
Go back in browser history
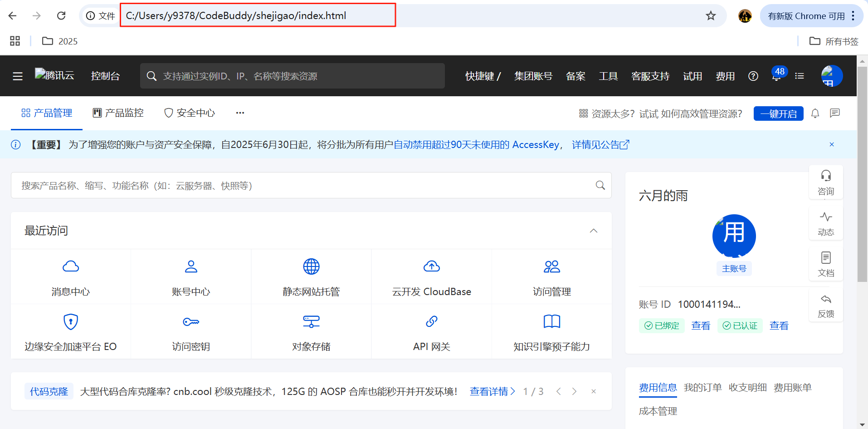click(x=12, y=16)
